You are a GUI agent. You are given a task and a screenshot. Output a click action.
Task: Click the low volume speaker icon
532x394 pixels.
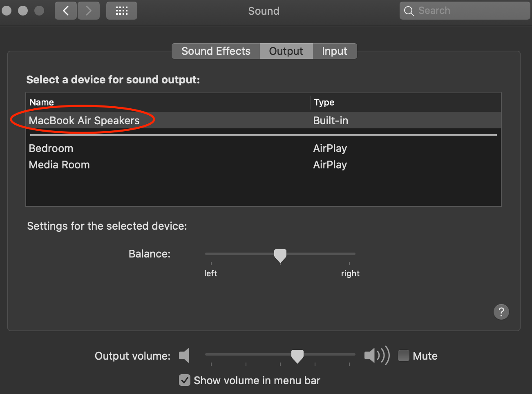pos(184,356)
